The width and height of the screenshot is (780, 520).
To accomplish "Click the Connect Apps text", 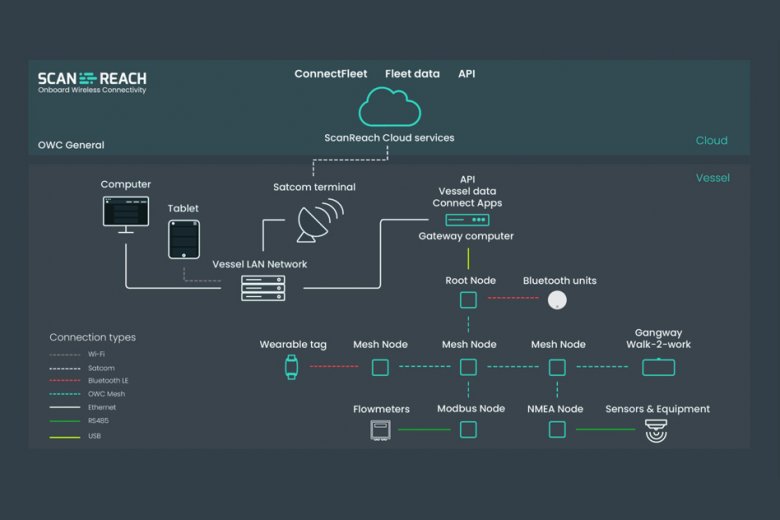I will [467, 203].
